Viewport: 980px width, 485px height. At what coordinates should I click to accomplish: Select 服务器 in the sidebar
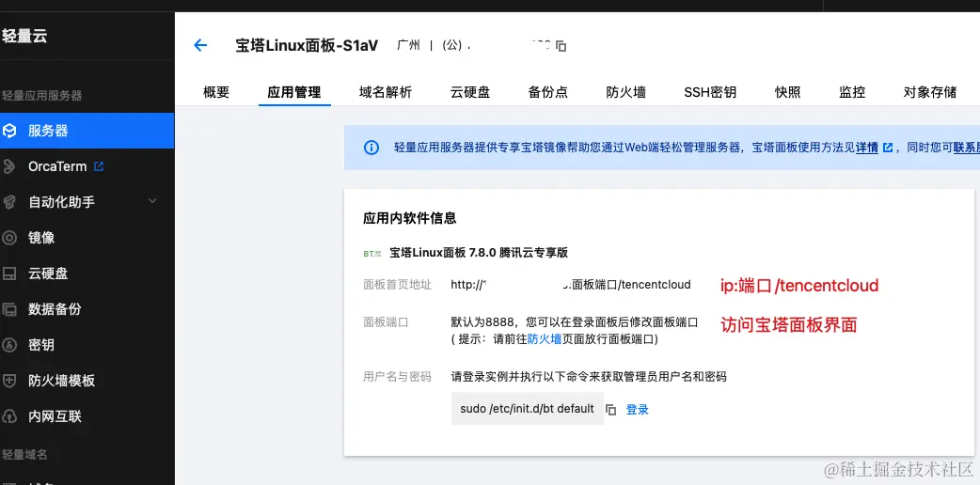click(87, 131)
